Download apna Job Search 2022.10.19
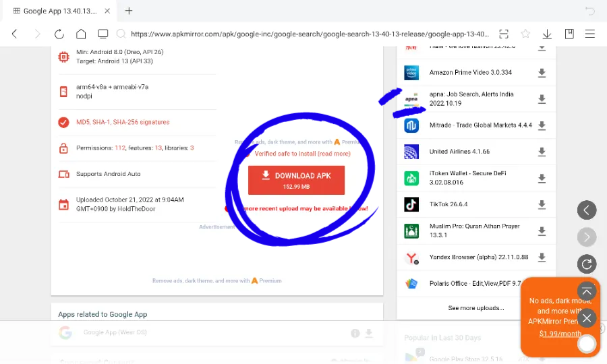The width and height of the screenshot is (607, 364). pos(542,99)
